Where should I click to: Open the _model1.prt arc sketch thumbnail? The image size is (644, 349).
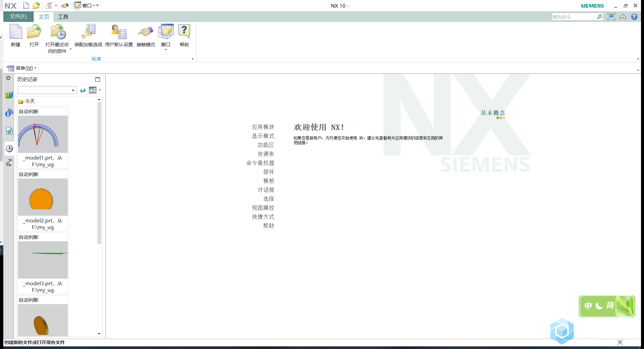[x=43, y=134]
